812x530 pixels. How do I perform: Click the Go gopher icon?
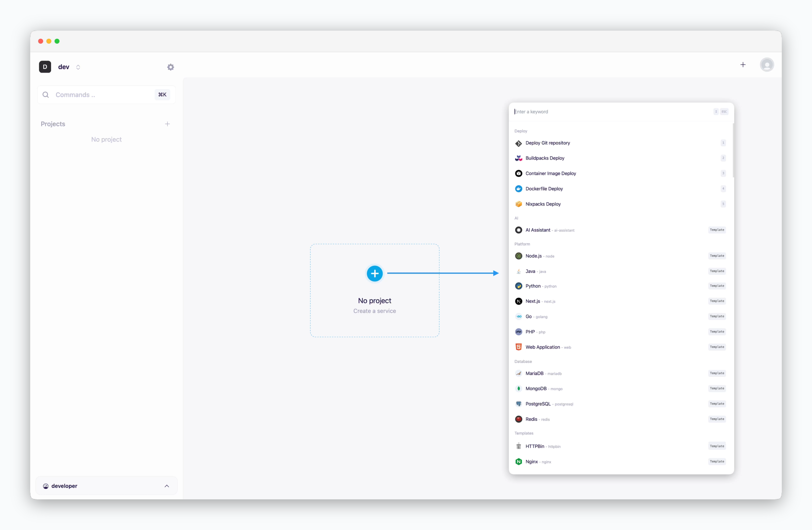pos(518,317)
